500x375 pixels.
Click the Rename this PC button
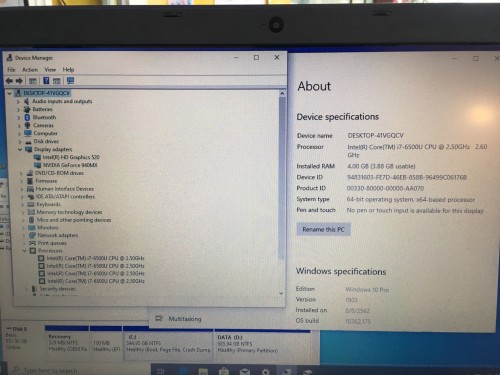(x=323, y=229)
